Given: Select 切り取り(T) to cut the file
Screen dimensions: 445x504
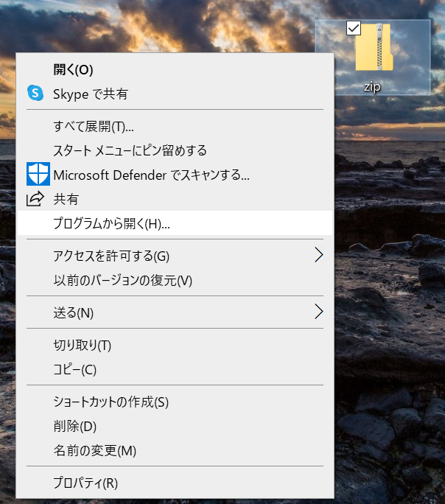Looking at the screenshot, I should 175,346.
